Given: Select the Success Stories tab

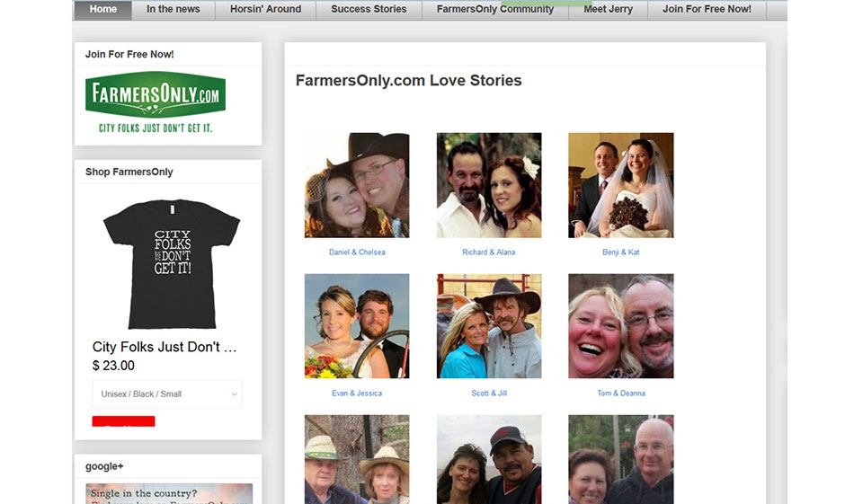Looking at the screenshot, I should pyautogui.click(x=369, y=10).
